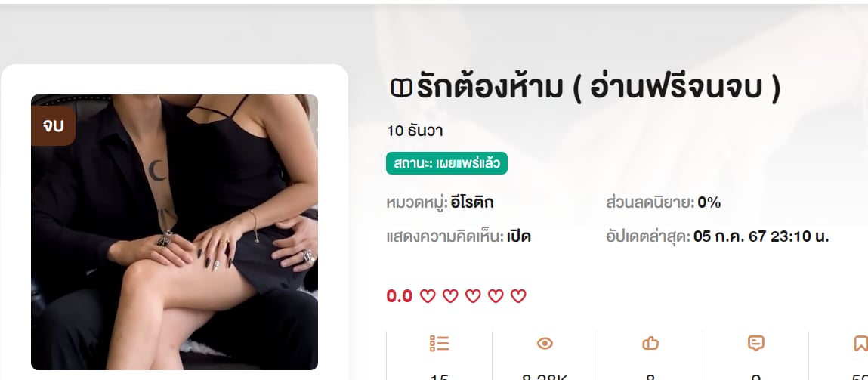Open the novel cover image

(x=175, y=232)
